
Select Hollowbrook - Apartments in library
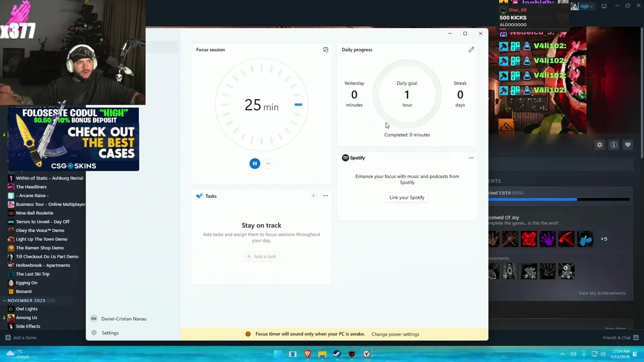[43, 265]
